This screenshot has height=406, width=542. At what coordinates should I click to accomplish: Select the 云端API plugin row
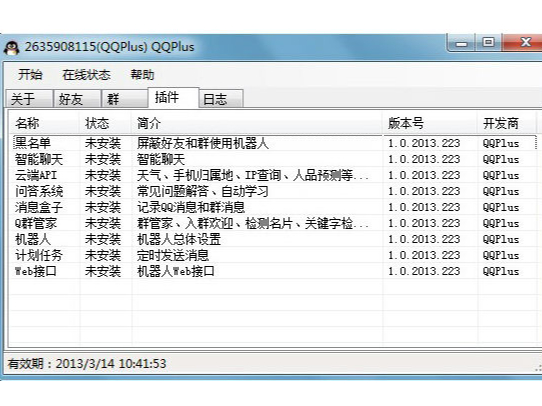pyautogui.click(x=275, y=175)
